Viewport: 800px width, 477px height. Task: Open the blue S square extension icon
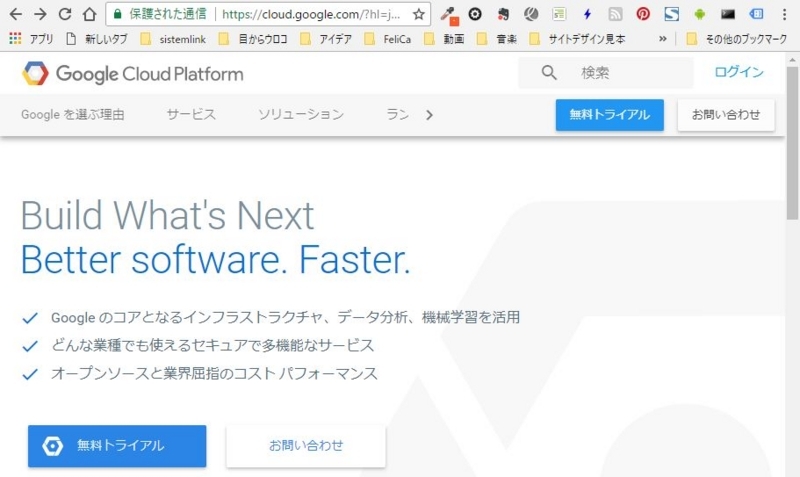pyautogui.click(x=671, y=14)
